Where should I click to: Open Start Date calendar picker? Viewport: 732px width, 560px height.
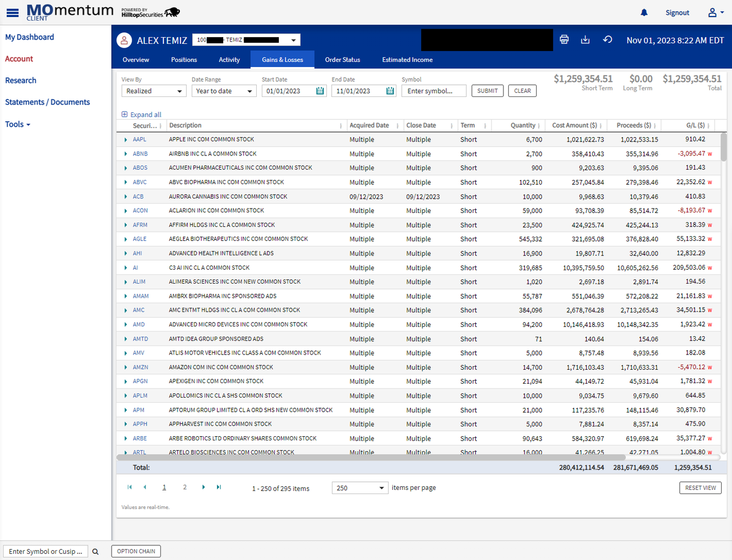320,91
